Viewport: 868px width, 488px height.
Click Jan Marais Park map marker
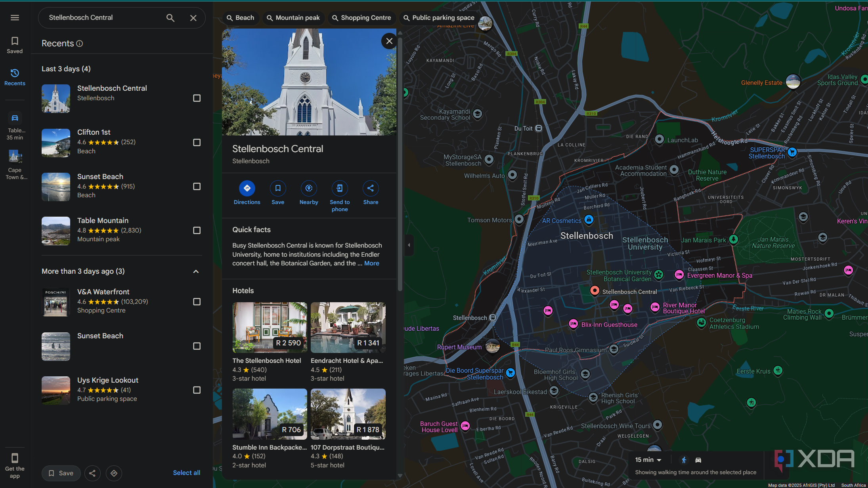(x=734, y=239)
